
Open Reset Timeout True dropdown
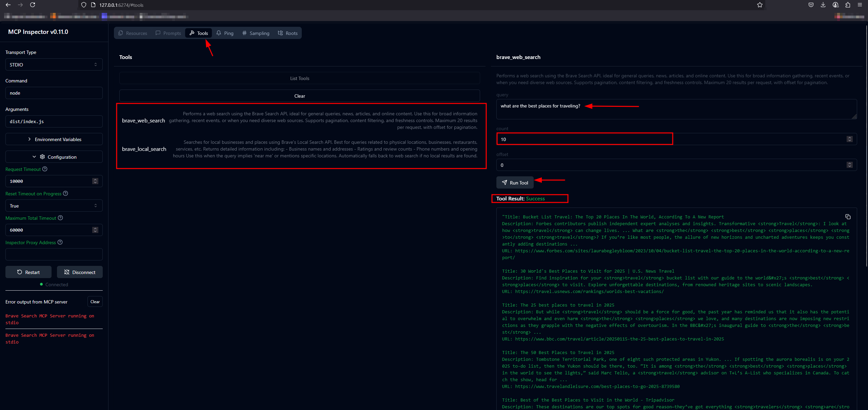point(54,206)
